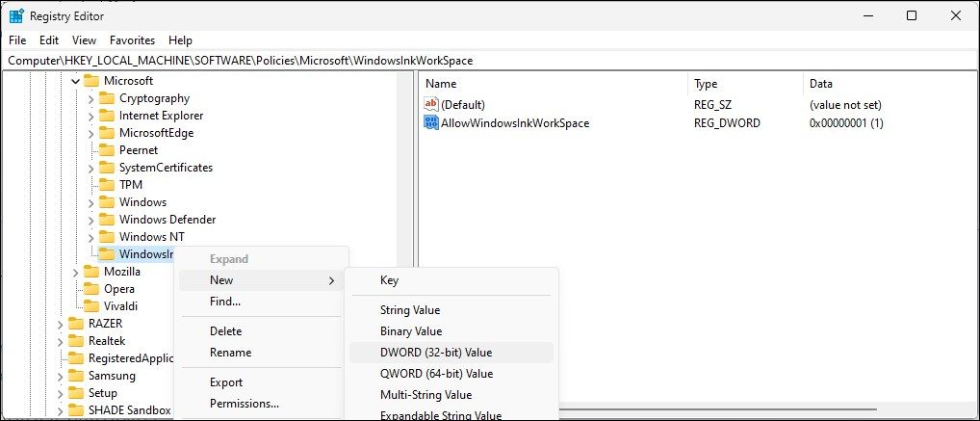The image size is (980, 421).
Task: Click the Windows NT folder icon
Action: (x=108, y=237)
